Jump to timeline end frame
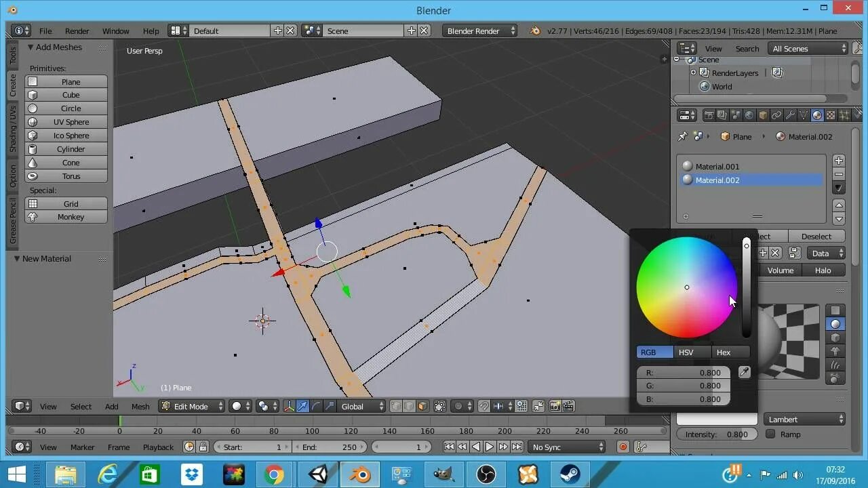This screenshot has height=488, width=868. (517, 447)
